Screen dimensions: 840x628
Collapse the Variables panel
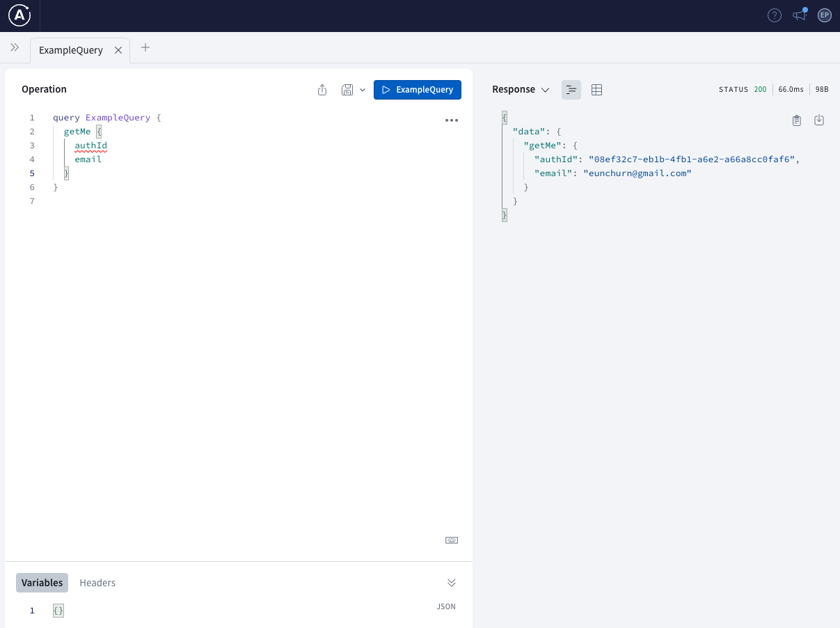pos(452,583)
